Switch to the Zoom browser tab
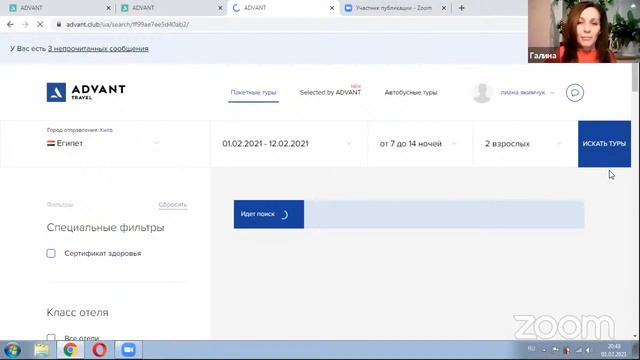This screenshot has height=360, width=640. click(x=394, y=8)
